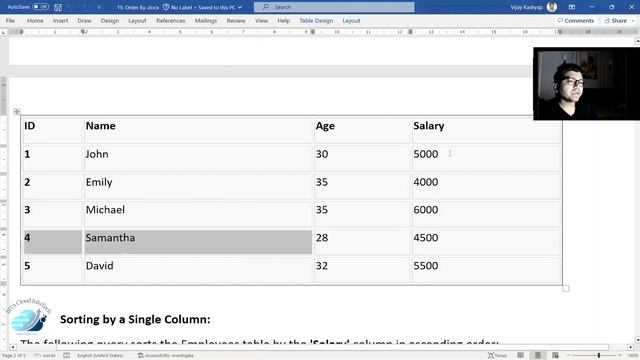
Task: Switch to the Design tab
Action: pos(110,20)
